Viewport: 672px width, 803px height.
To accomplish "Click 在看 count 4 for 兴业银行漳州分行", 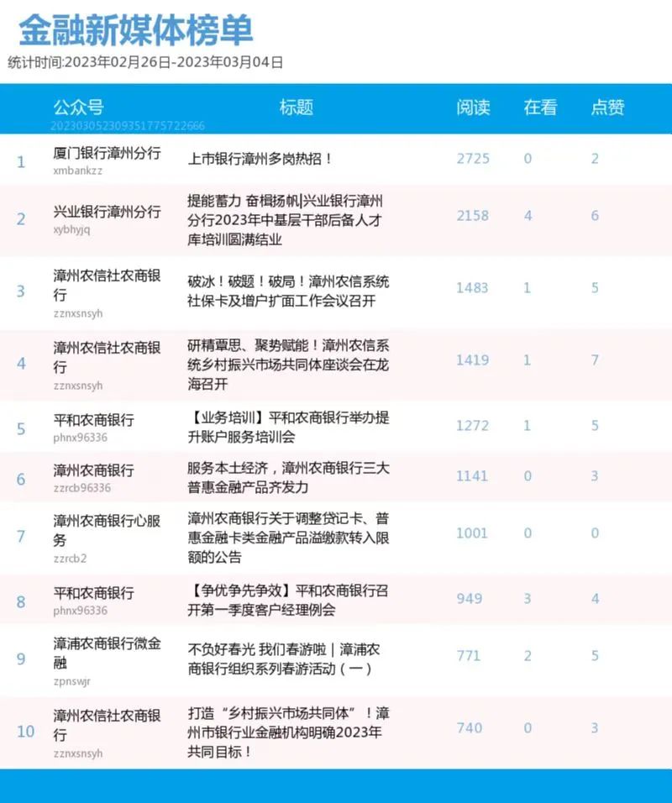I will tap(528, 216).
